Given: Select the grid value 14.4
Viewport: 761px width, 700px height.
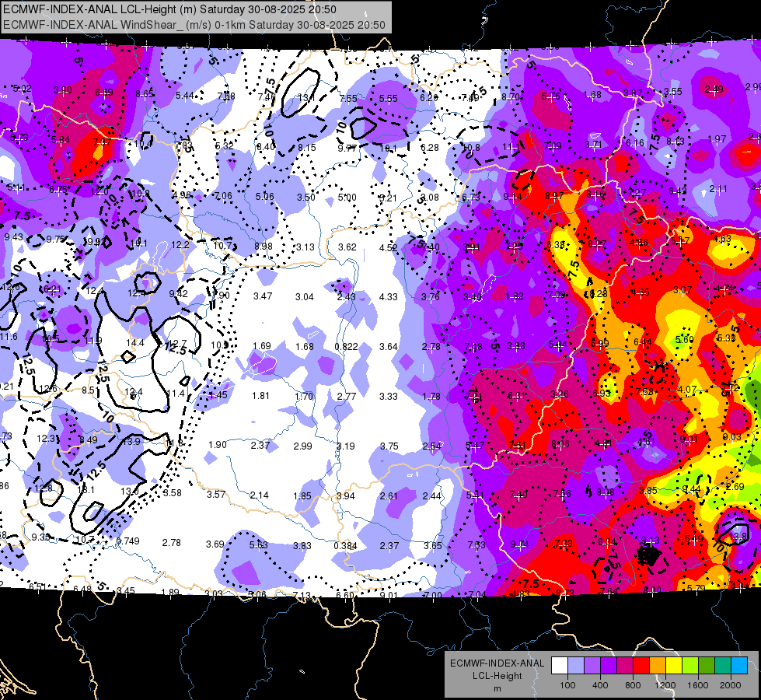Looking at the screenshot, I should click(x=135, y=343).
